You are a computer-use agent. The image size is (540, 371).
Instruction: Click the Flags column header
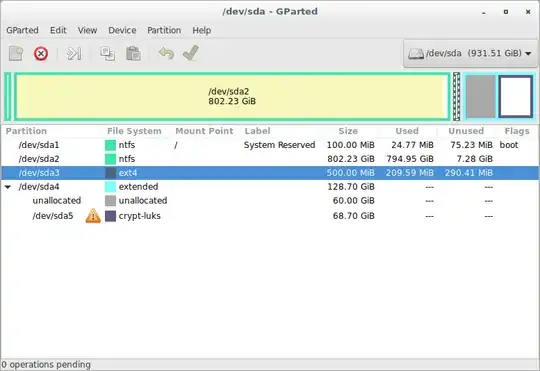click(x=517, y=131)
